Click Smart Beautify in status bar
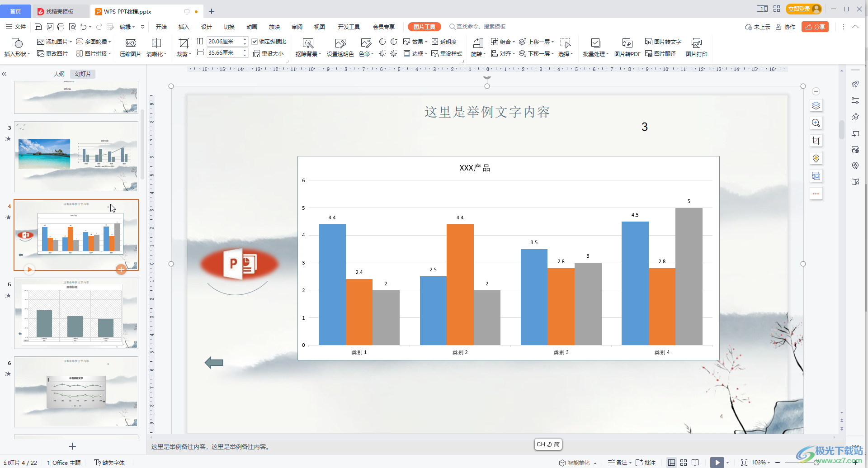Viewport: 868px width, 468px height. (x=575, y=463)
